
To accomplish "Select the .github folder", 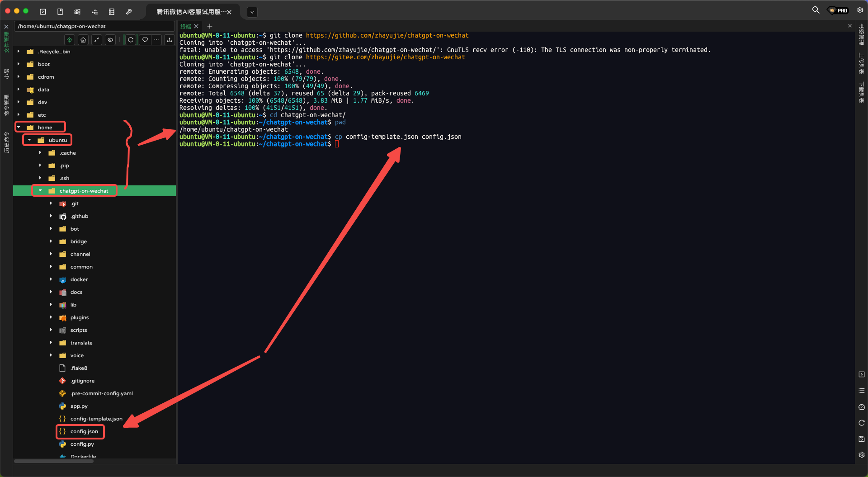I will 79,216.
